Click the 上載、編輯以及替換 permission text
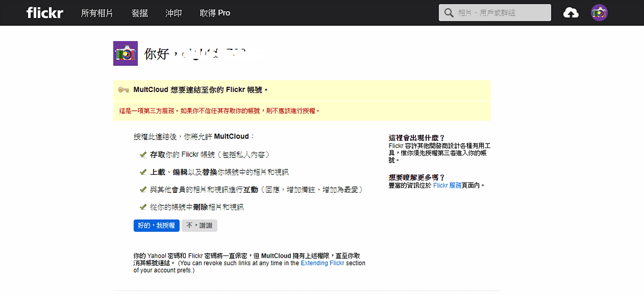Image resolution: width=644 pixels, height=295 pixels. pyautogui.click(x=219, y=172)
